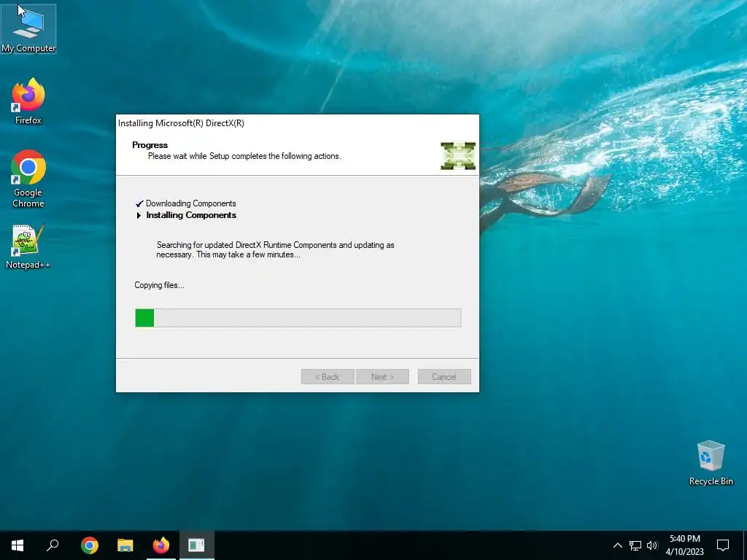This screenshot has height=560, width=747.
Task: Open File Explorer from the taskbar
Action: pyautogui.click(x=125, y=545)
